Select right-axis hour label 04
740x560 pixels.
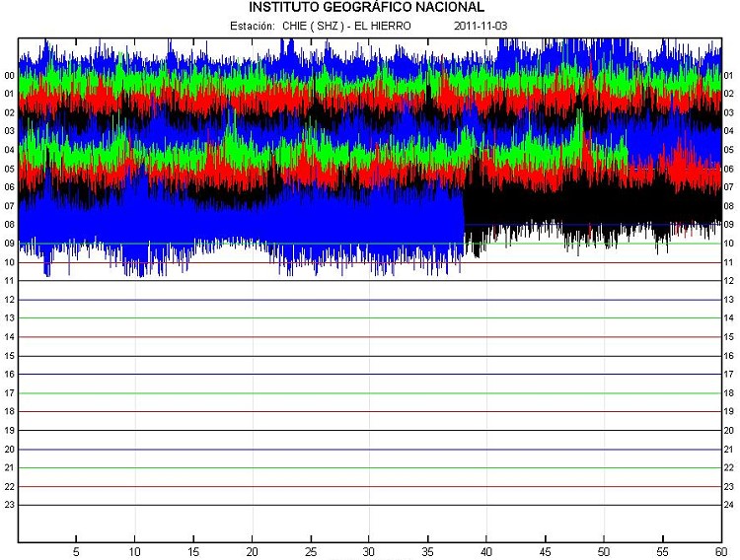[729, 131]
